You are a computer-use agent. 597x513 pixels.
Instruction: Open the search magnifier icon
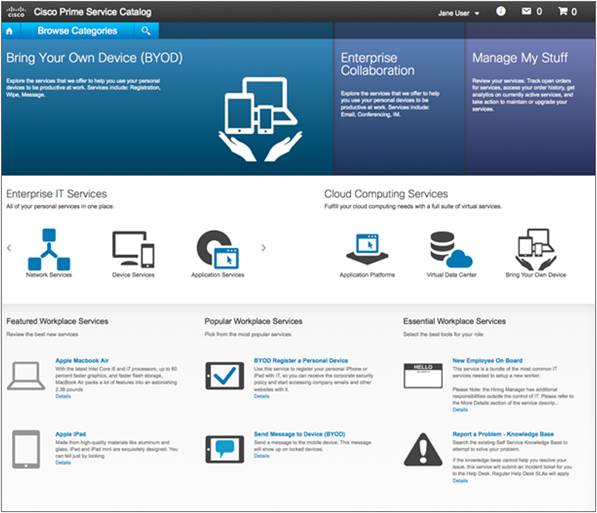click(145, 30)
